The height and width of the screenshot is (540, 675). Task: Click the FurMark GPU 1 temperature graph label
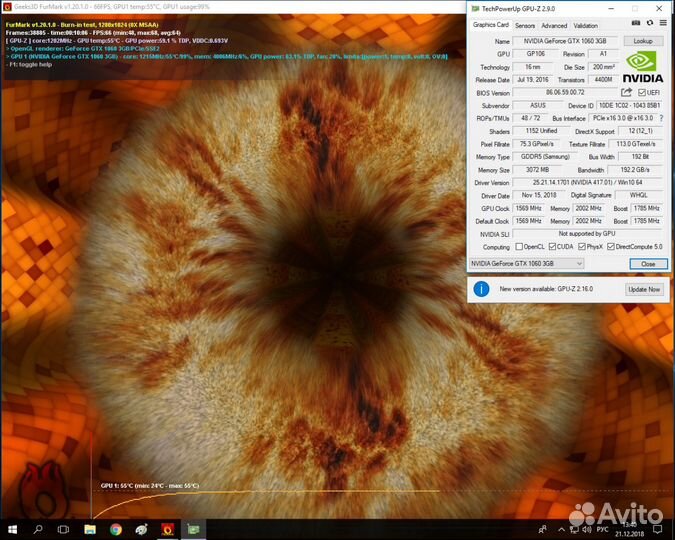tap(150, 486)
